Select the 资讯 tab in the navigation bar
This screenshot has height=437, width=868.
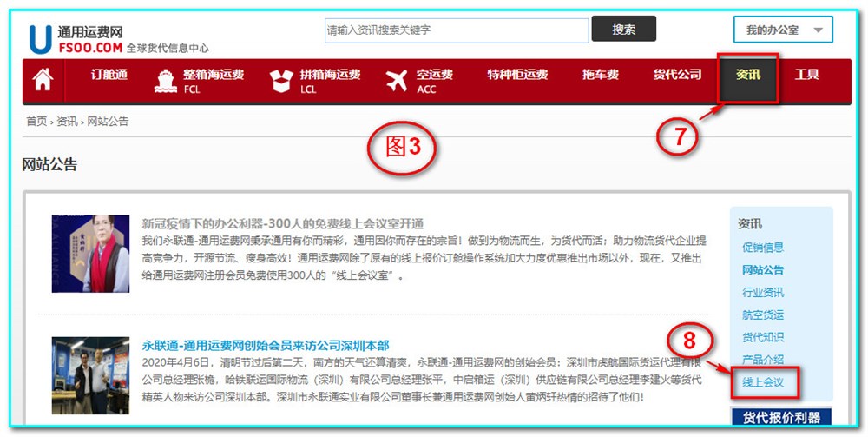click(x=748, y=78)
